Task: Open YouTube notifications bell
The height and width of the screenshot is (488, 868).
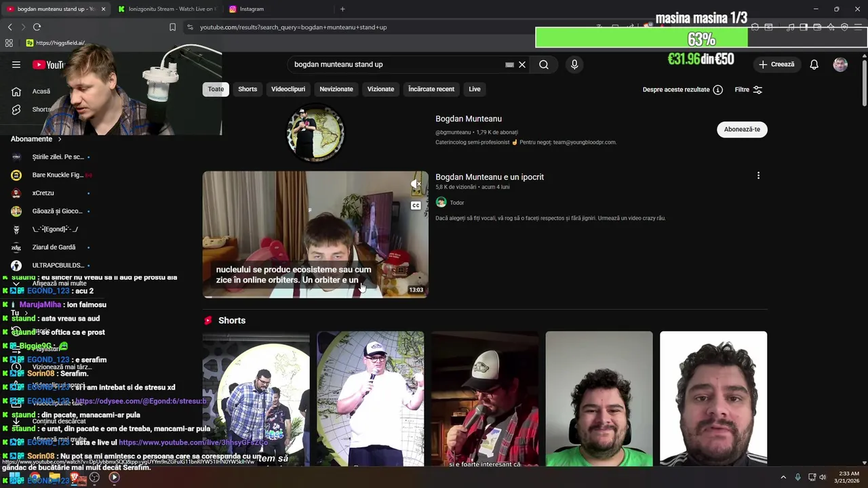Action: pos(814,64)
